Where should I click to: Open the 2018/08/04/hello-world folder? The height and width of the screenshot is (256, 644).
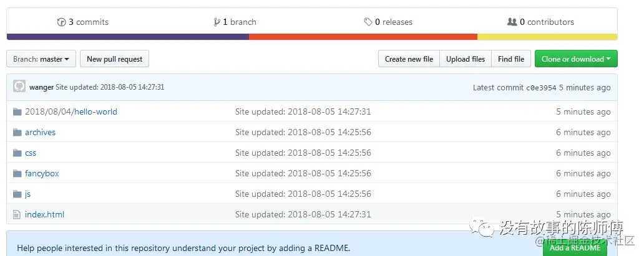(x=71, y=112)
